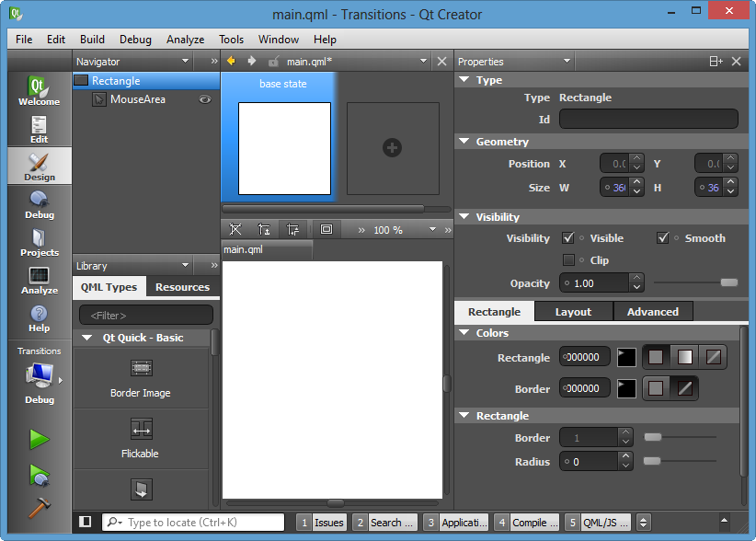Switch to the Layout tab
756x541 pixels.
tap(573, 312)
